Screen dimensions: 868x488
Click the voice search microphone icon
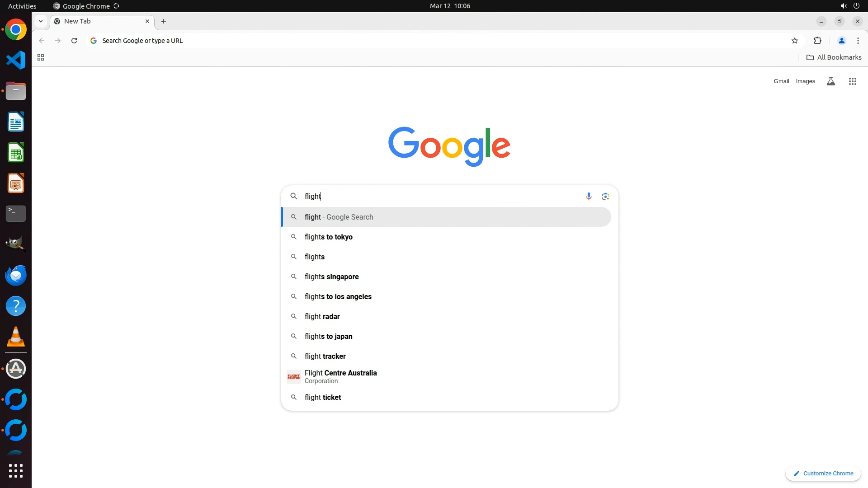click(x=589, y=196)
